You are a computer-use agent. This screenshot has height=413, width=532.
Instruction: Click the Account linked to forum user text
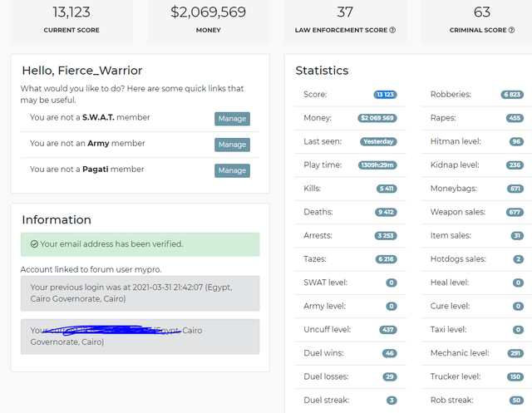click(x=91, y=269)
